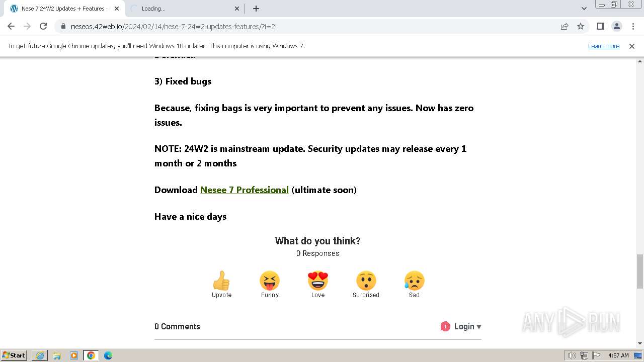This screenshot has width=644, height=362.
Task: Select the '3) Fixed bugs' heading
Action: 183,81
